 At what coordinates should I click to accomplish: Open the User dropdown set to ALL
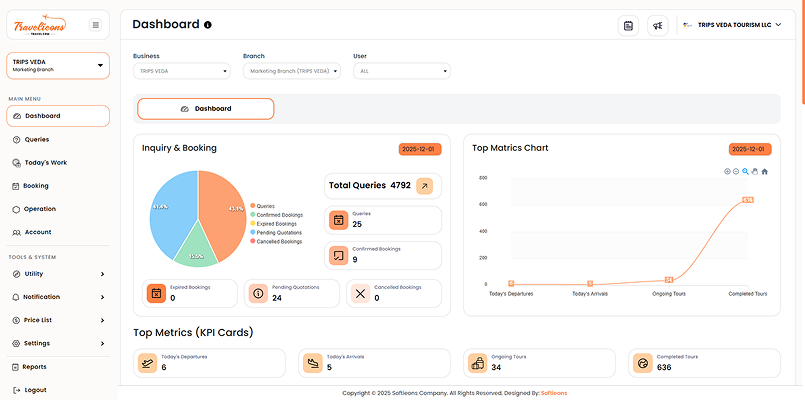401,71
